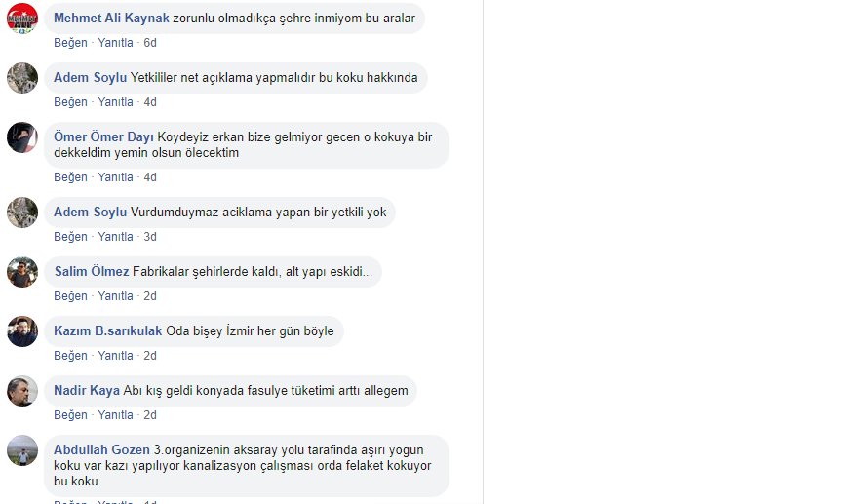Open the Abdullah Gözen name link
The image size is (858, 504).
101,449
